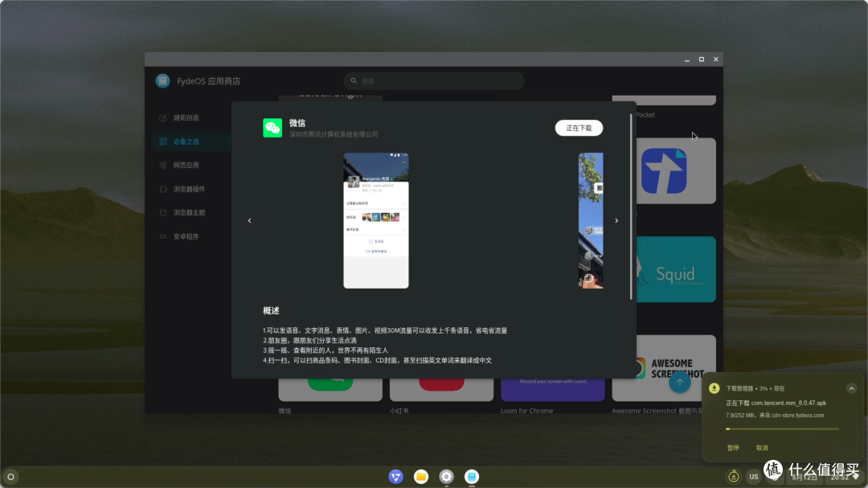Click the download tray status icon
868x488 pixels.
click(x=734, y=477)
